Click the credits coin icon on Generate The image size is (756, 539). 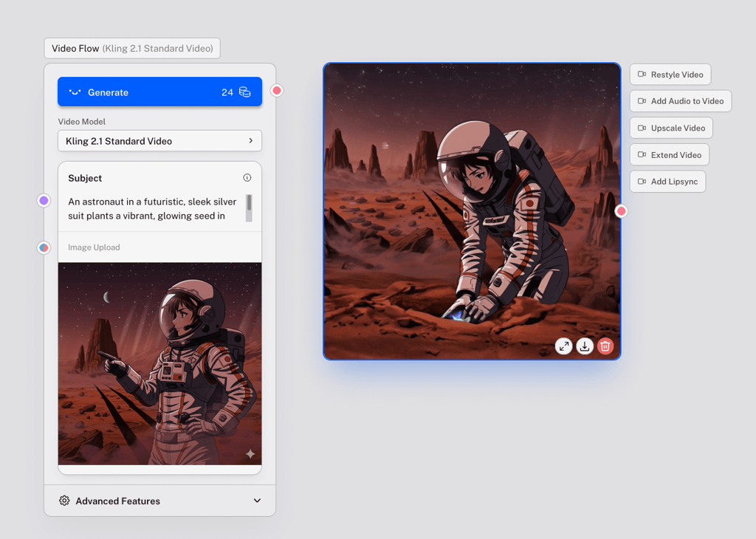coord(245,92)
